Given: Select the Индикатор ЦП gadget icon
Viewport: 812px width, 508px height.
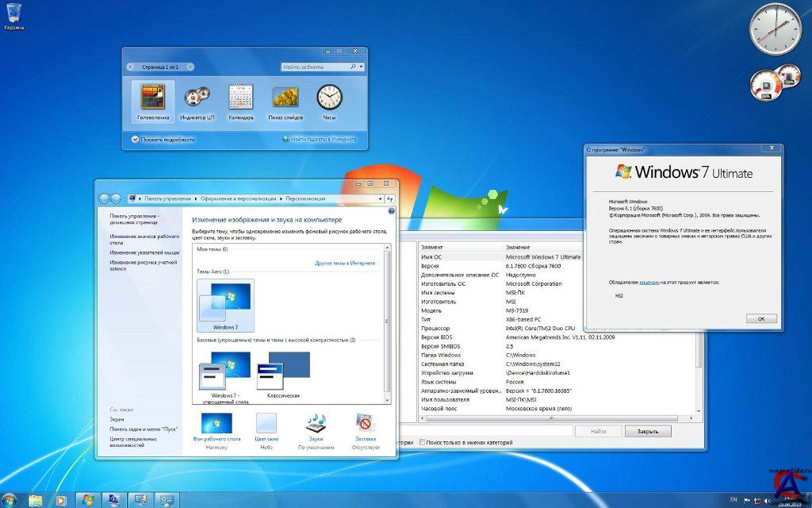Looking at the screenshot, I should pos(197,98).
